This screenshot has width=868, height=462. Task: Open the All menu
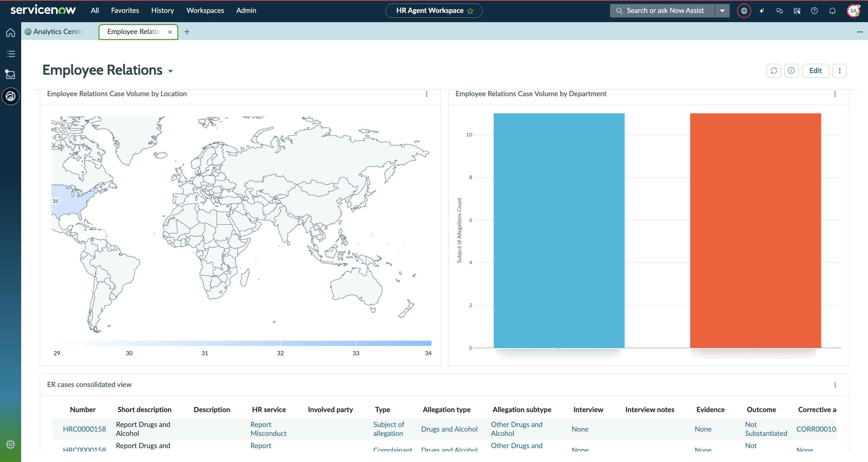[95, 11]
